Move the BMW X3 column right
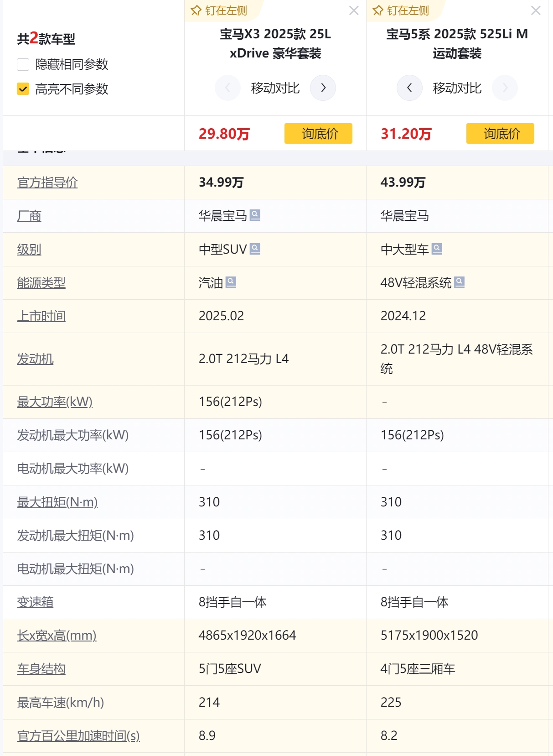Viewport: 553px width, 756px height. point(323,88)
